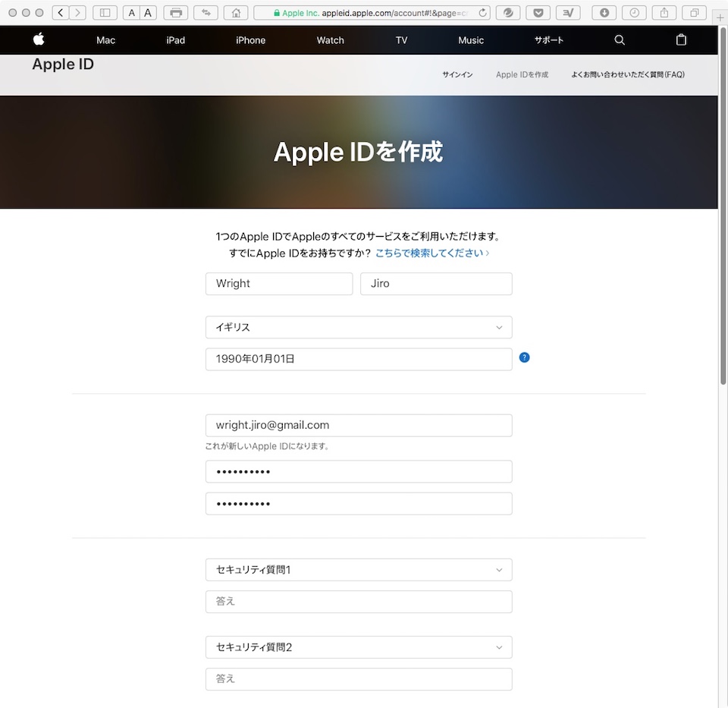Open the Music menu item
The height and width of the screenshot is (708, 728).
pyautogui.click(x=471, y=40)
